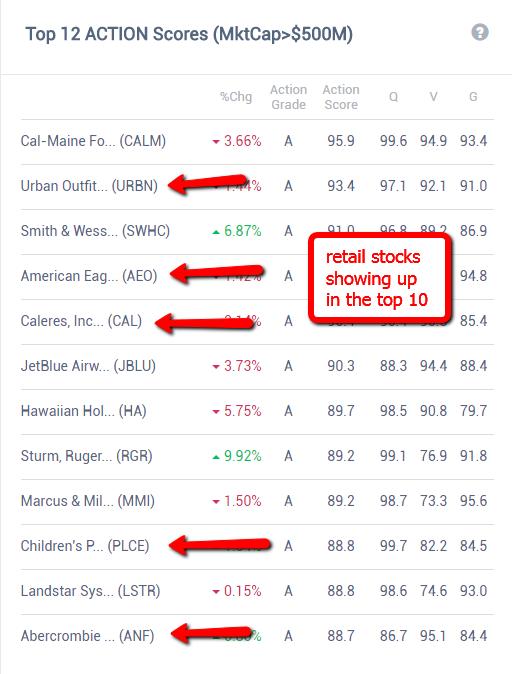
Task: Sort by Action Grade column header
Action: (x=288, y=97)
